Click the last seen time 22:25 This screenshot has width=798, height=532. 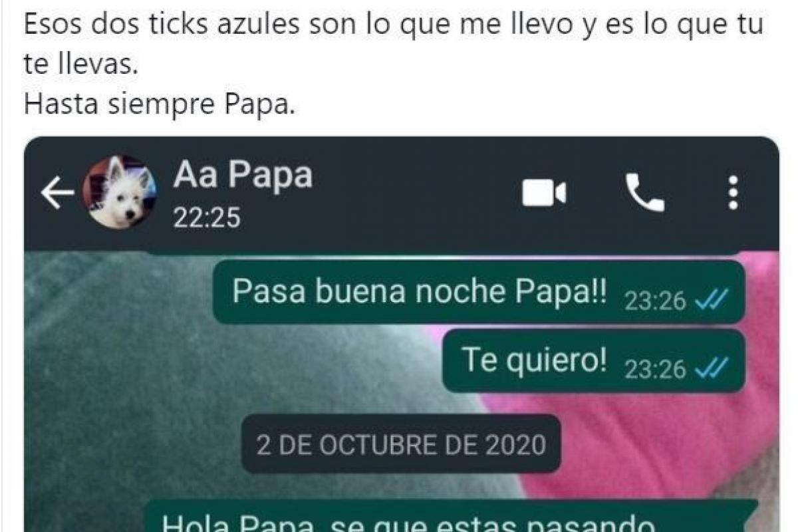[207, 217]
